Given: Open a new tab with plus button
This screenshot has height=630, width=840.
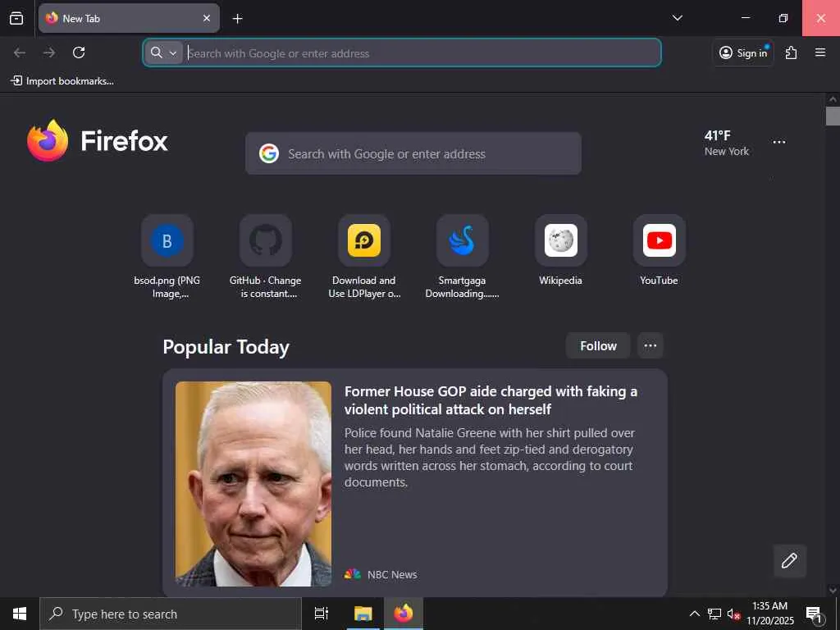Looking at the screenshot, I should point(237,18).
